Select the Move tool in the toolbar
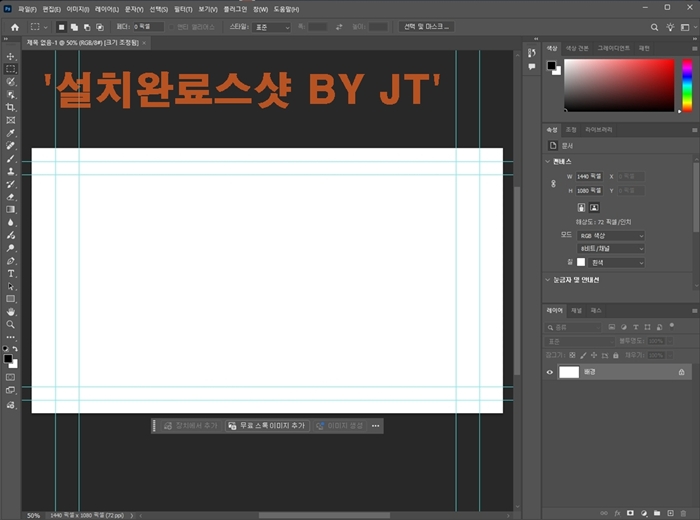The height and width of the screenshot is (520, 700). (11, 56)
